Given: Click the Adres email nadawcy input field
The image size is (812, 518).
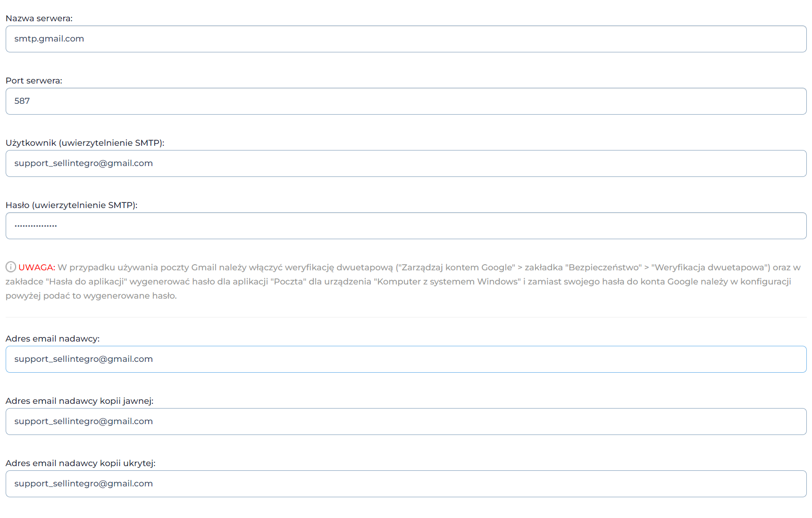Looking at the screenshot, I should click(x=406, y=359).
